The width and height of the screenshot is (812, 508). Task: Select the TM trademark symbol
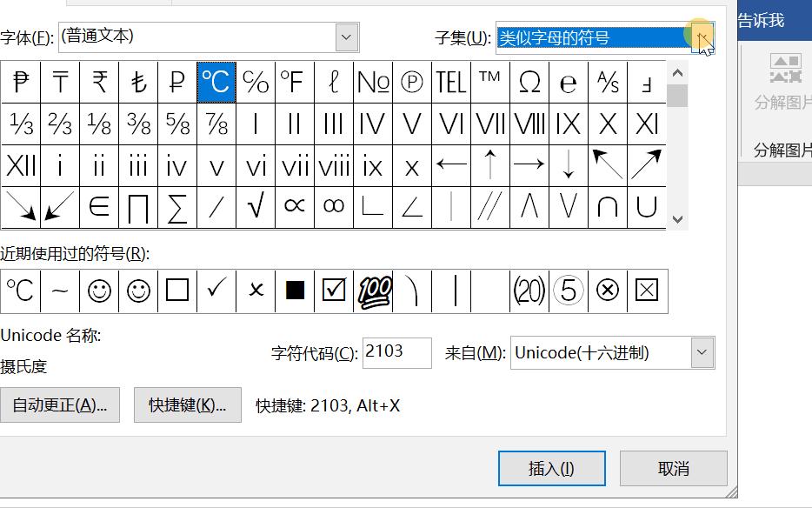(x=489, y=82)
